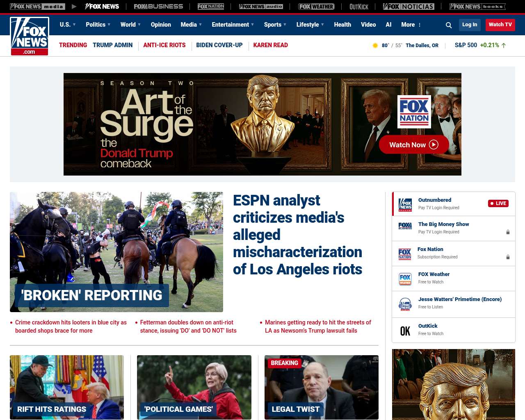Open trending topic TRUMP ADMIN
Image resolution: width=525 pixels, height=420 pixels.
tap(112, 45)
